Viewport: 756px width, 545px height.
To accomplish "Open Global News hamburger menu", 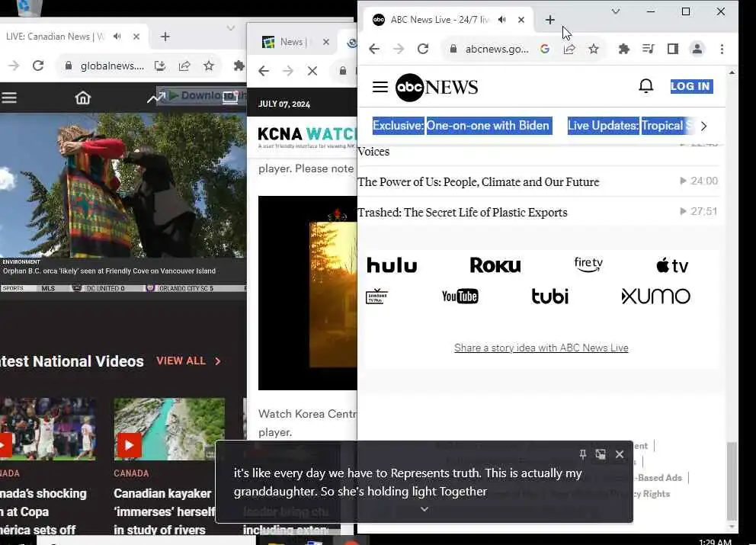I will [9, 98].
